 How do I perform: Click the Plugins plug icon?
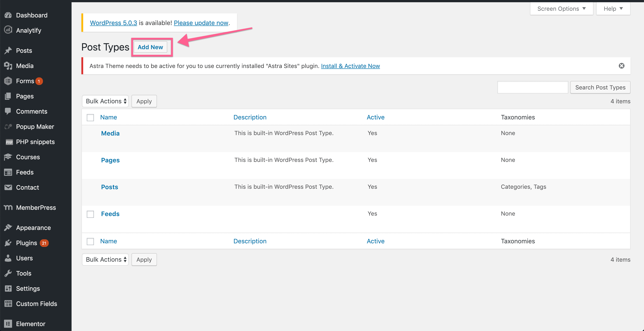click(x=8, y=243)
